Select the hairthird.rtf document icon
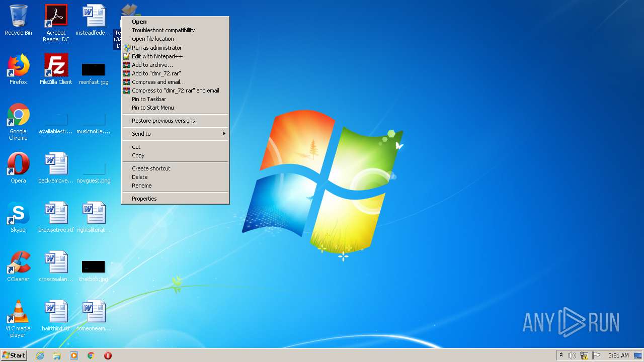Screen dimensions: 644x362 coord(56,316)
